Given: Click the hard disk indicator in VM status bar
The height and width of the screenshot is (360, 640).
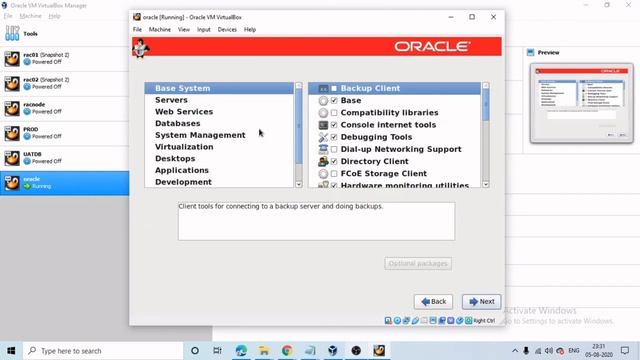Looking at the screenshot, I should [x=388, y=321].
